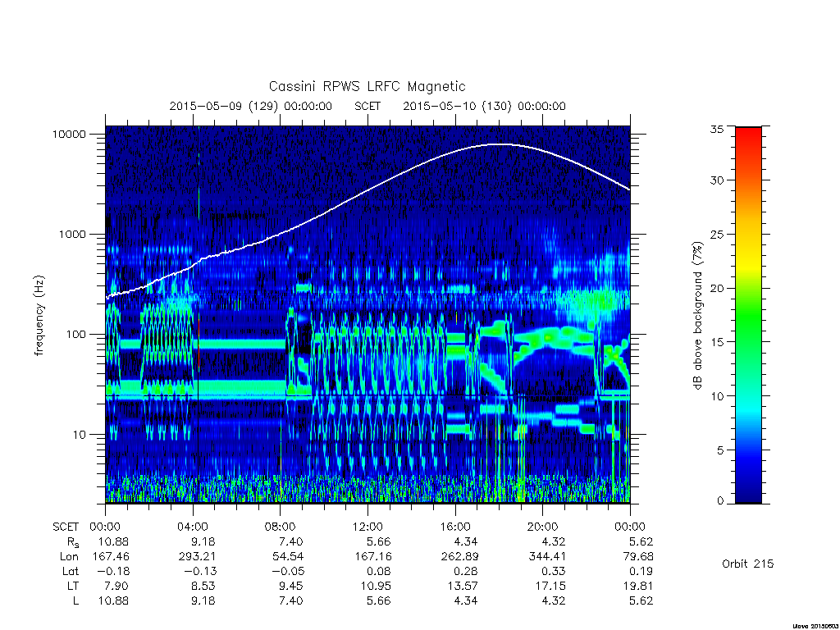Viewport: 840px width, 630px height.
Task: Click the LT value 10.95
Action: [x=375, y=586]
